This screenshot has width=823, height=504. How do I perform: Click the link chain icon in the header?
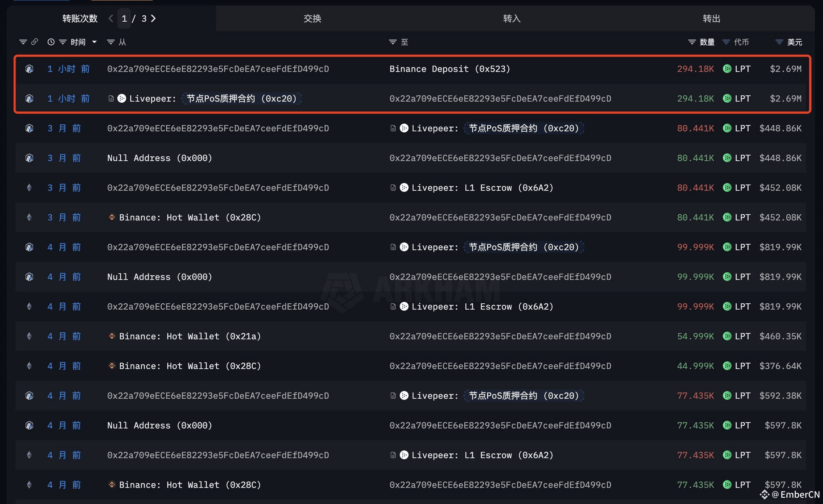34,42
